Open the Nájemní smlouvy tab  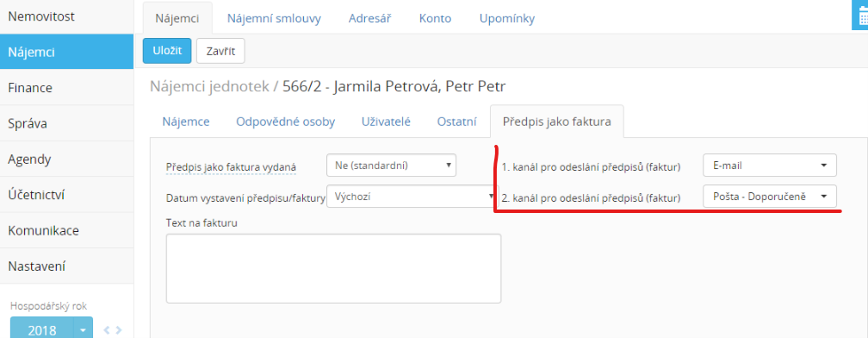pyautogui.click(x=274, y=18)
